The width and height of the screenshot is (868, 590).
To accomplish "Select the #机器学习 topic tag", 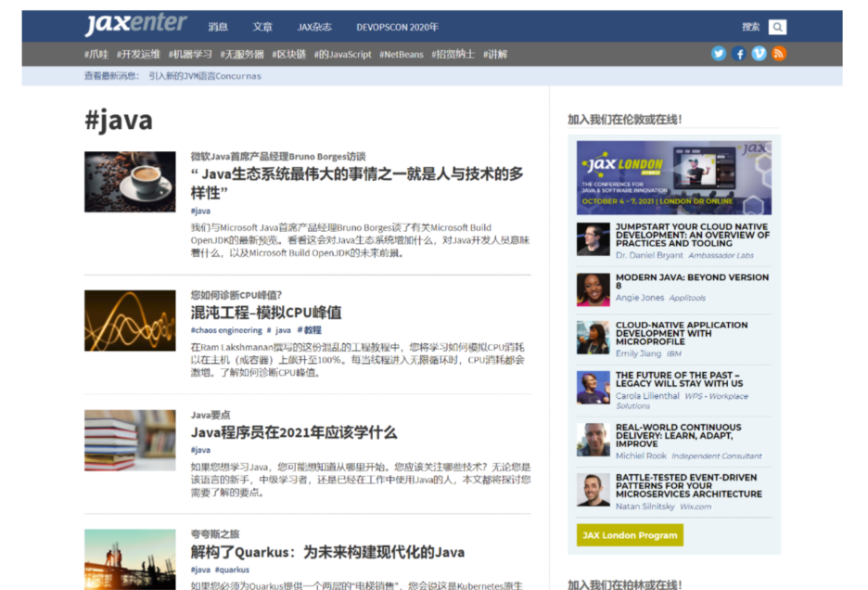I will 190,55.
